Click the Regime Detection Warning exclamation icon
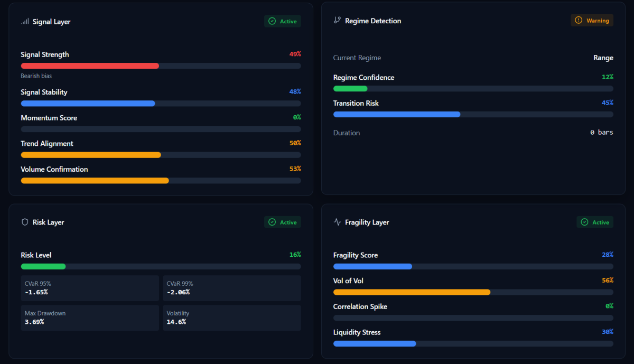The image size is (634, 364). click(579, 20)
